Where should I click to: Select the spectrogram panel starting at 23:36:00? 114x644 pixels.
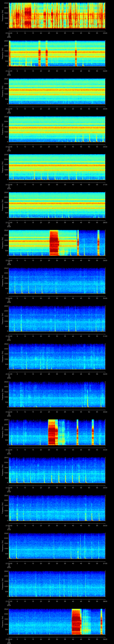click(x=57, y=546)
